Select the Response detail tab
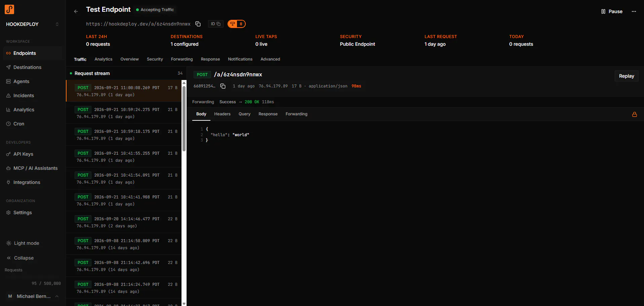This screenshot has height=306, width=644. pos(268,114)
